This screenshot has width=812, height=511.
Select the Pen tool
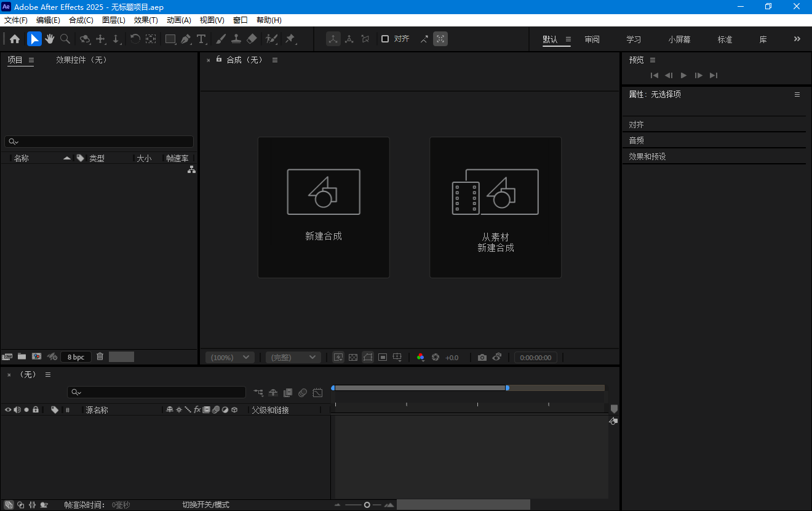(x=186, y=39)
